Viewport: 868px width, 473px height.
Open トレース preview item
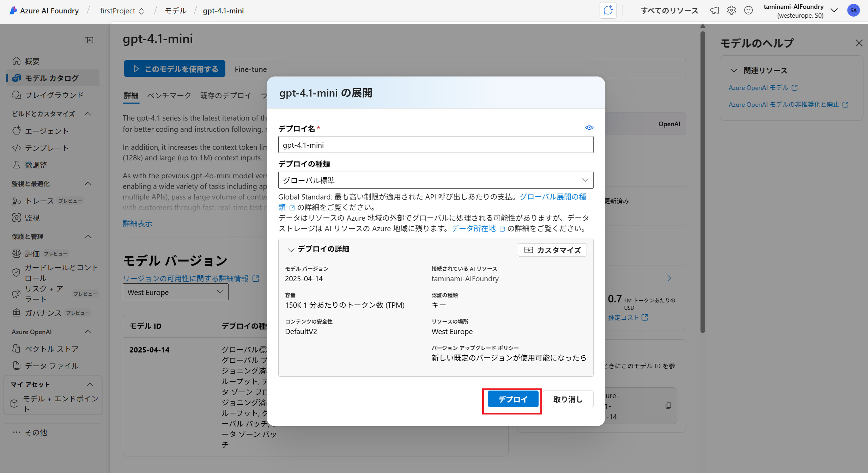(x=53, y=201)
